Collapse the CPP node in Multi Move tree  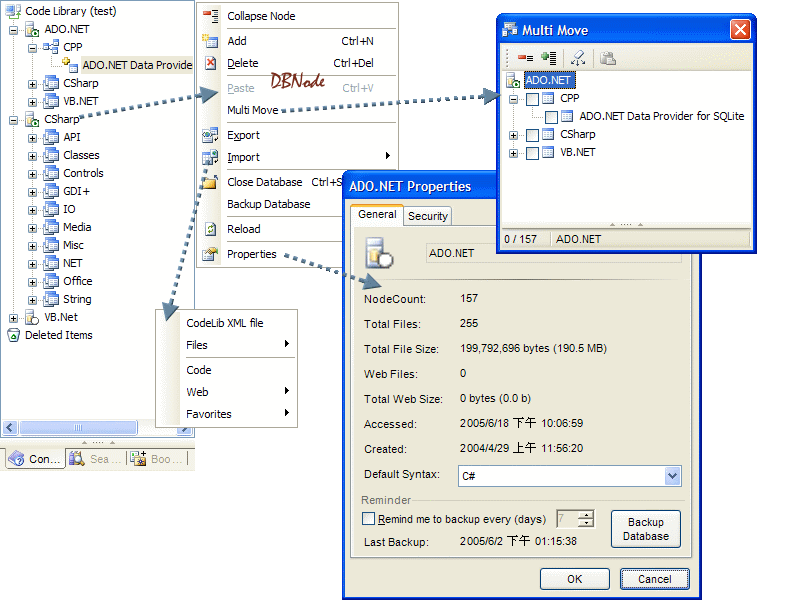point(513,99)
